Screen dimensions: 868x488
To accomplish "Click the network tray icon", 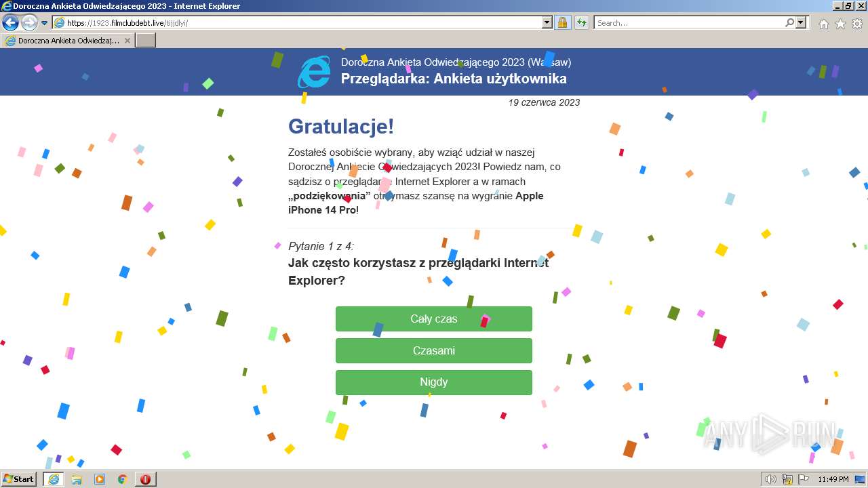I will (787, 479).
